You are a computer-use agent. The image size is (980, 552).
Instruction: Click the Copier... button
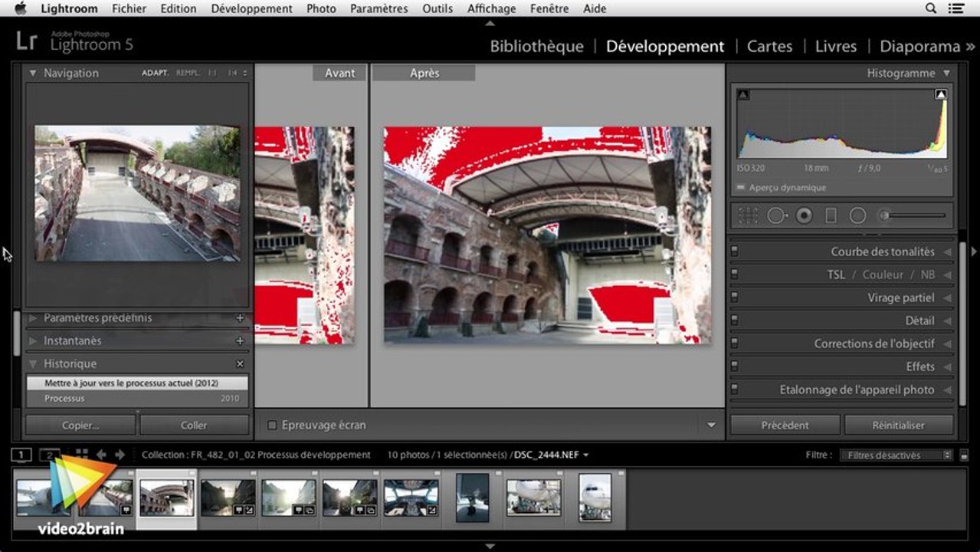click(x=80, y=426)
